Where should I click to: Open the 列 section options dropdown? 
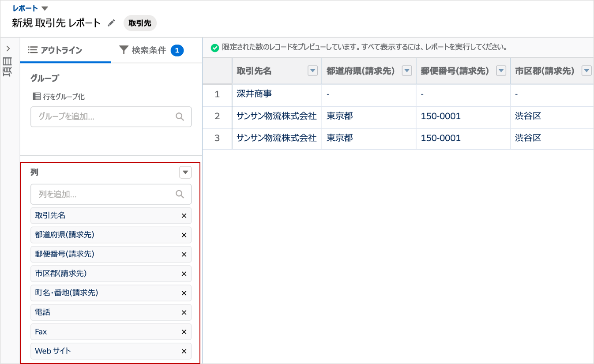tap(185, 172)
